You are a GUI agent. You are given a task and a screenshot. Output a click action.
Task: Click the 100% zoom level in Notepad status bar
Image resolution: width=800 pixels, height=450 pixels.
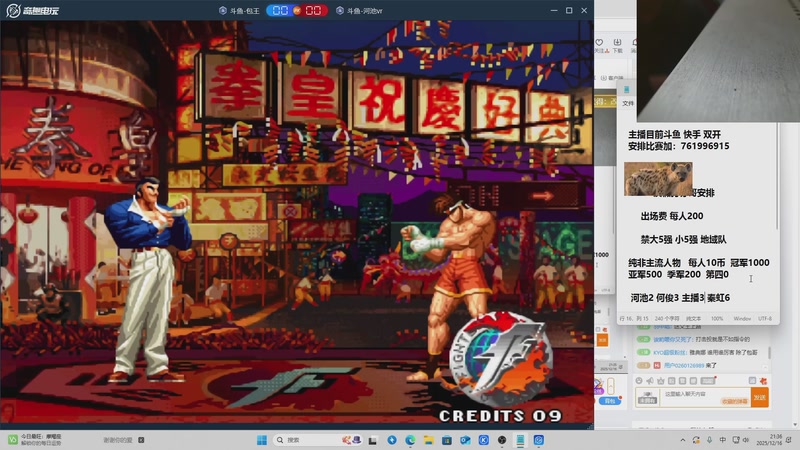tap(717, 318)
